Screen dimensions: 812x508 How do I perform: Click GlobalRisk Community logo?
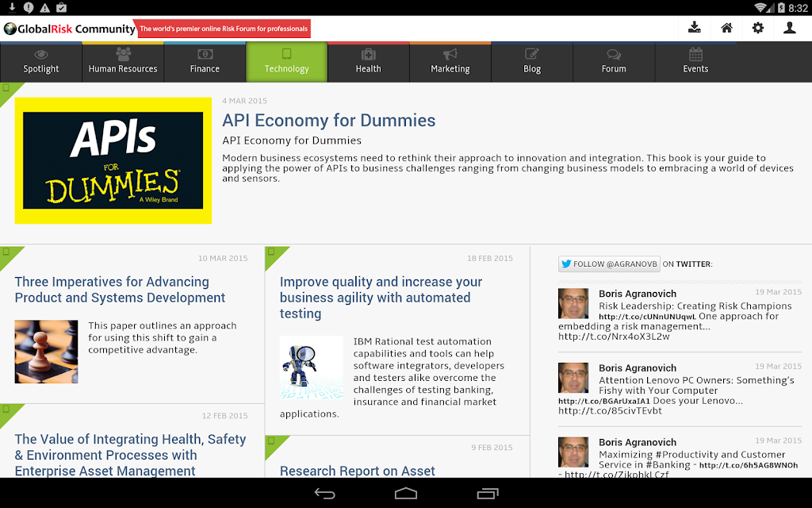[x=70, y=29]
